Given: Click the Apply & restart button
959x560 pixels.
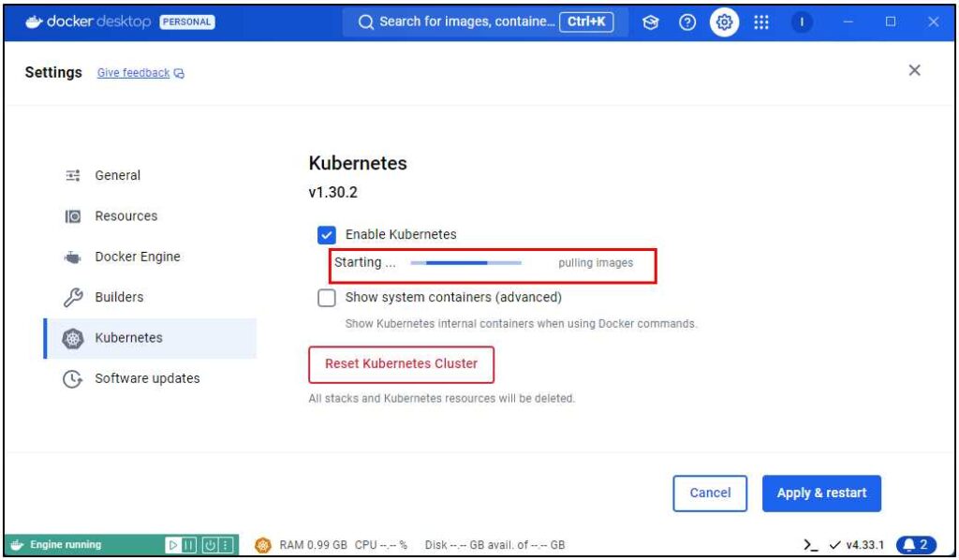Looking at the screenshot, I should (821, 493).
